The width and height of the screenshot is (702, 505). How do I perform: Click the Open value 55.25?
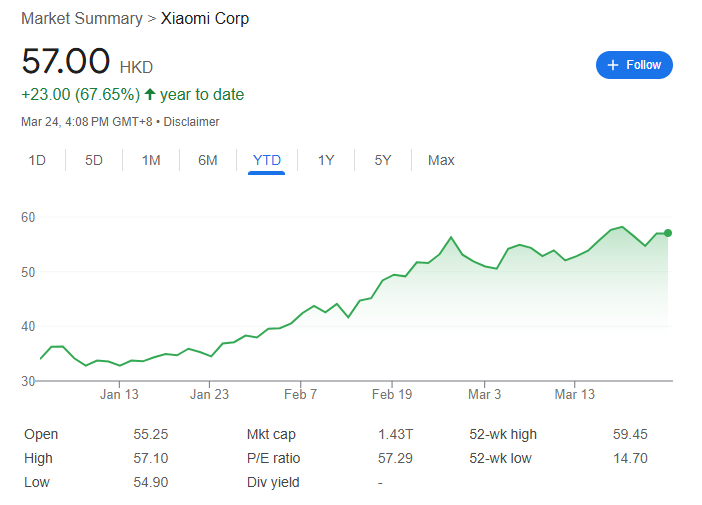pos(150,434)
